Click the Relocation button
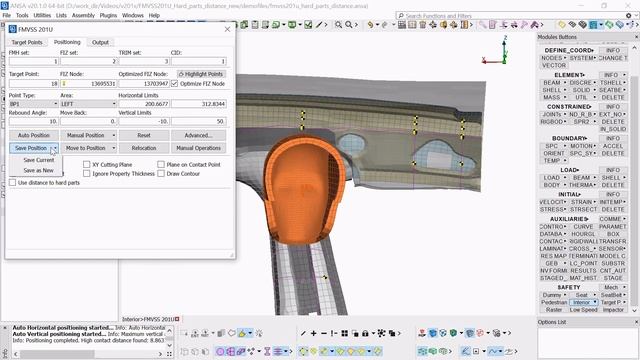640x360 pixels. tap(144, 148)
